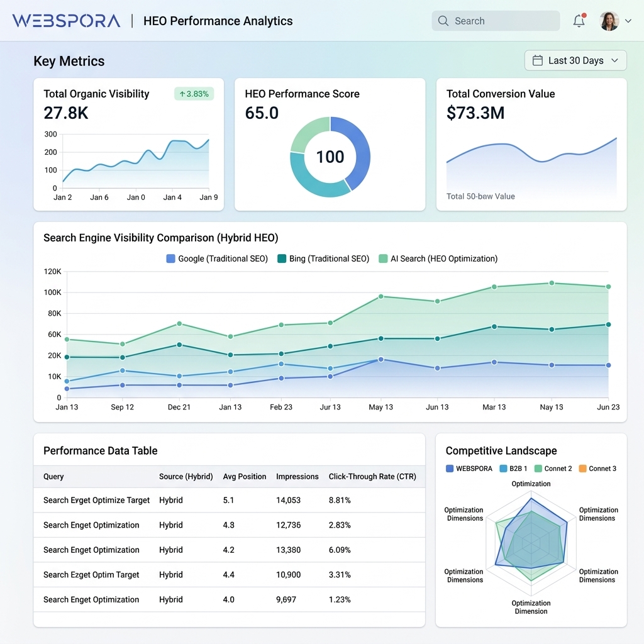
Task: Toggle AI Search (HEO Optimization) legend swatch
Action: tap(383, 258)
